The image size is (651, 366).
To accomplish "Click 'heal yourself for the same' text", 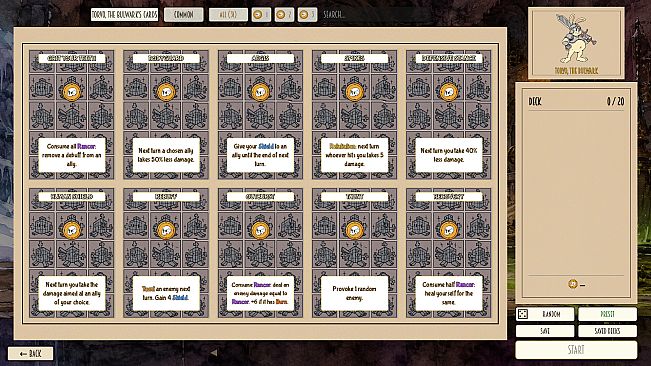I will (x=448, y=293).
